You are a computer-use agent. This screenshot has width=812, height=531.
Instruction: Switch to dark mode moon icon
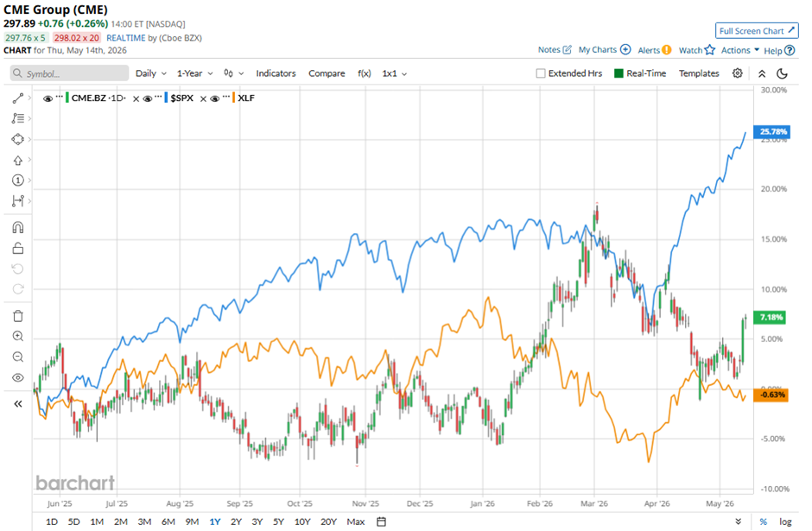pyautogui.click(x=783, y=73)
